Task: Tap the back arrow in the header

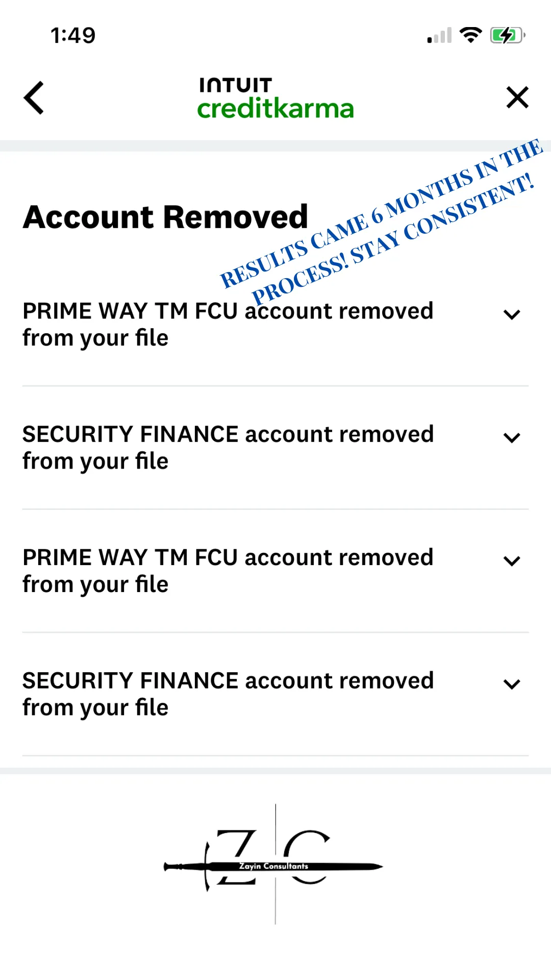Action: pyautogui.click(x=34, y=97)
